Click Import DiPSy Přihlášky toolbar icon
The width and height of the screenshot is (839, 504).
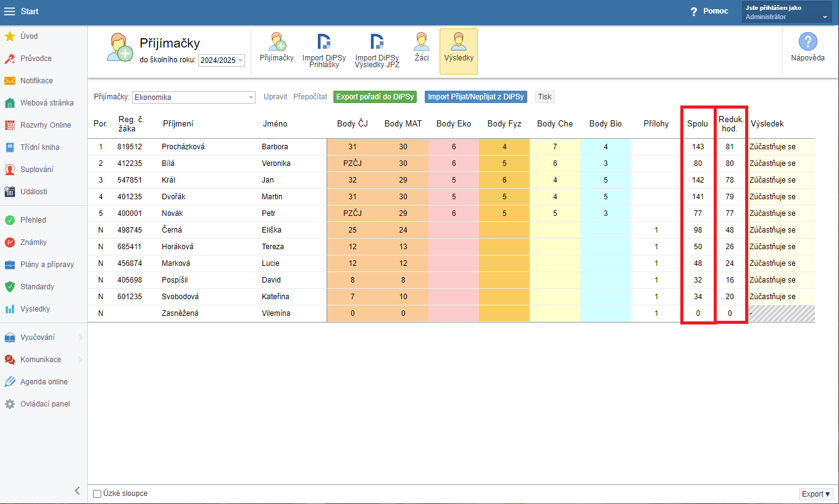324,50
